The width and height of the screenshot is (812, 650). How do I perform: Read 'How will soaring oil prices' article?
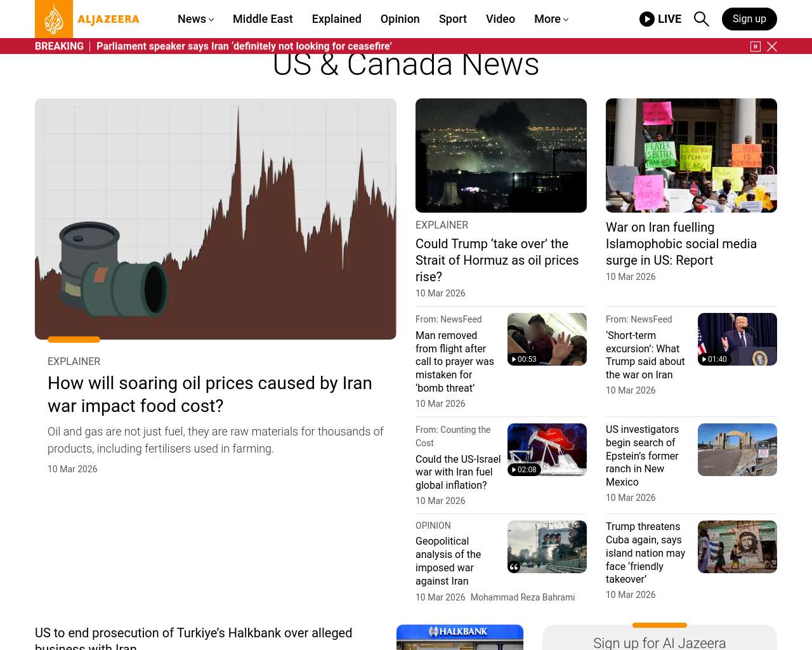pyautogui.click(x=210, y=394)
